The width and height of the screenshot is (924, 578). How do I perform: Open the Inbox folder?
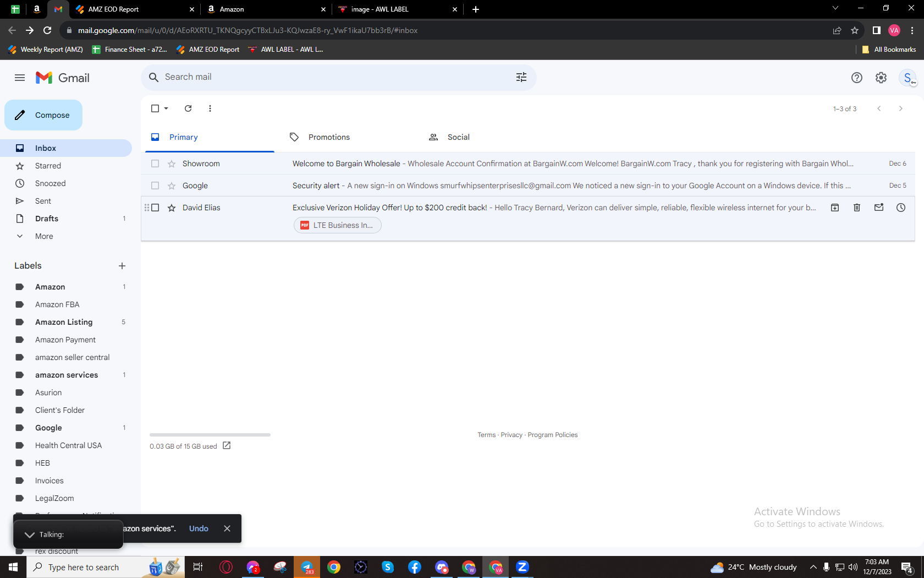click(x=66, y=148)
